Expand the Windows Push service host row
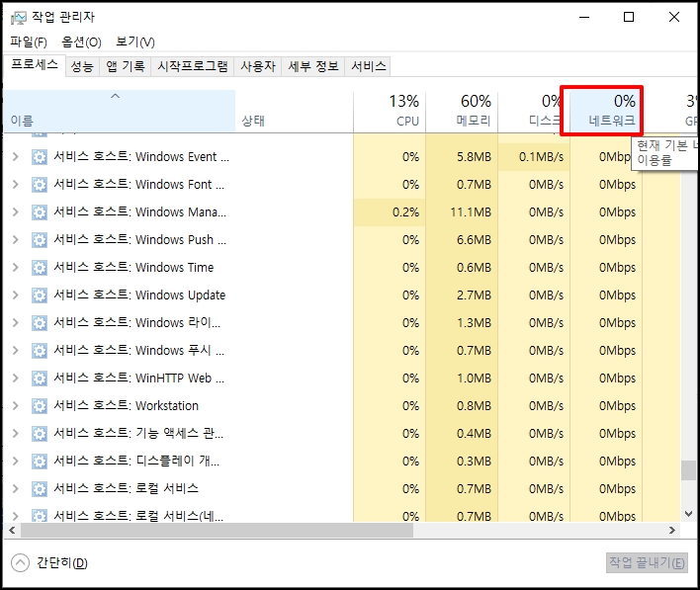The width and height of the screenshot is (700, 590). [x=16, y=240]
